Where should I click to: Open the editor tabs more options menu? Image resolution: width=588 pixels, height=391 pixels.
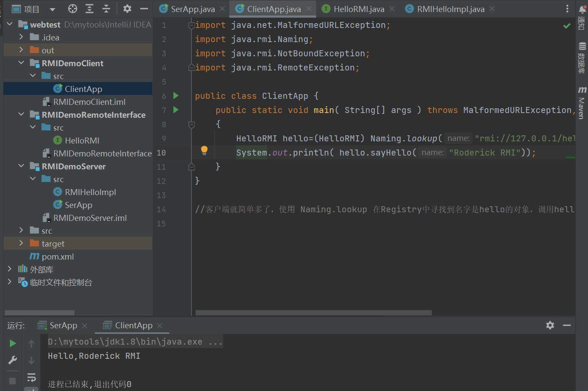(567, 9)
